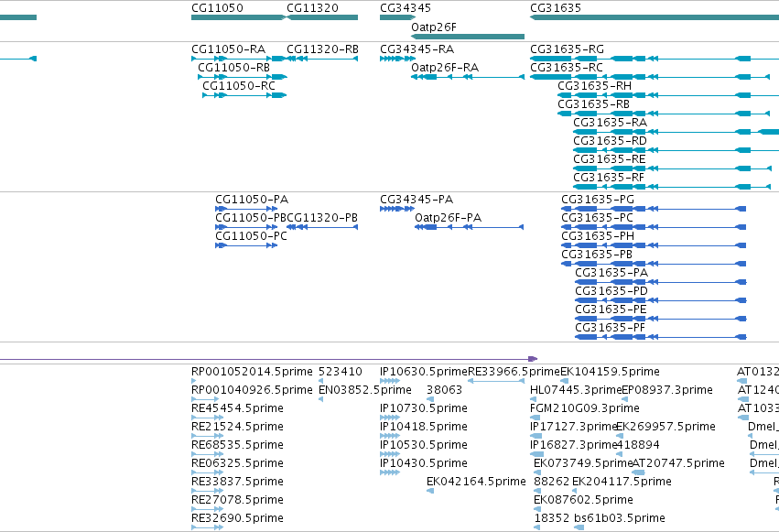Viewport: 779px width, 532px height.
Task: Click transcript Oatp26F-RA
Action: 468,77
